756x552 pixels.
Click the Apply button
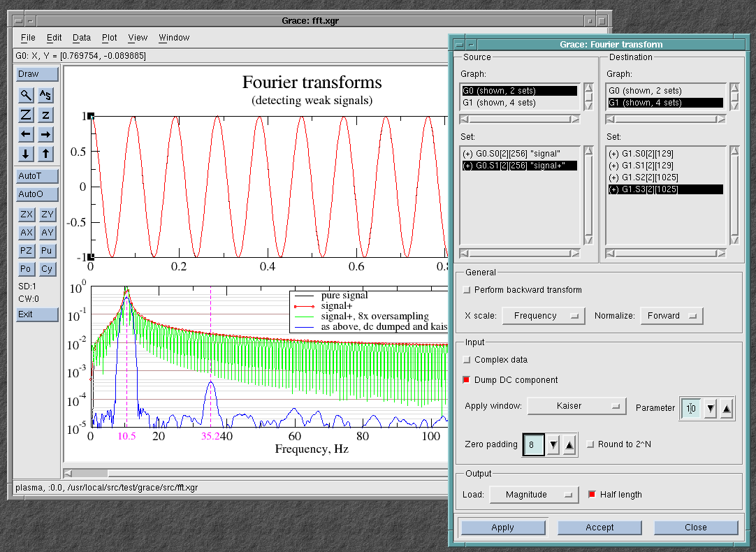(x=502, y=528)
